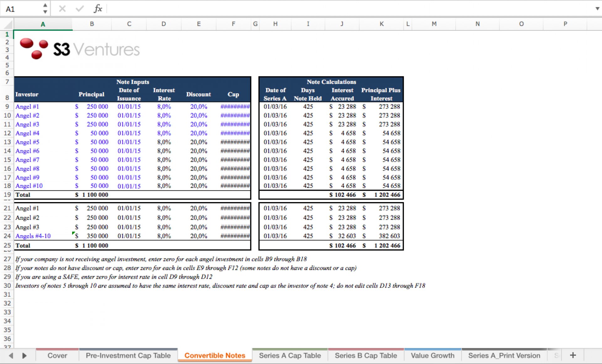
Task: Click the 32 603 interest accrued cell
Action: [342, 236]
